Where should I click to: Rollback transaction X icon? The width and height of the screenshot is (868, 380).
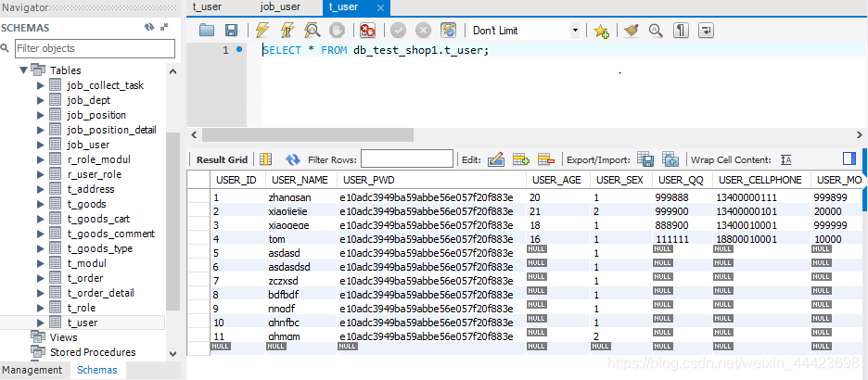click(x=423, y=31)
